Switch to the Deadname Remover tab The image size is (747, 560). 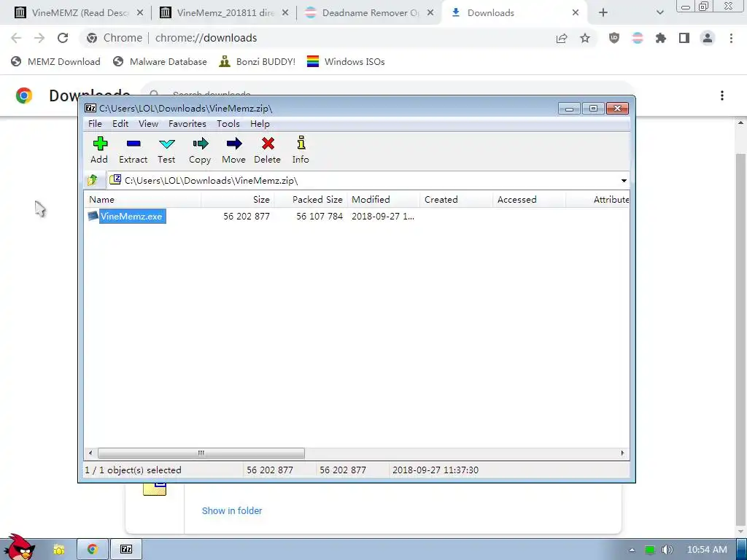click(369, 13)
